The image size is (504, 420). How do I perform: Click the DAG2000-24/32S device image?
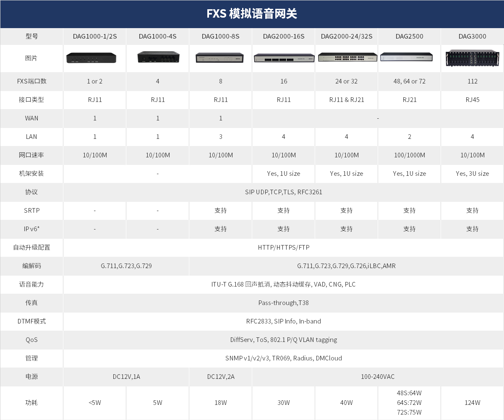347,57
